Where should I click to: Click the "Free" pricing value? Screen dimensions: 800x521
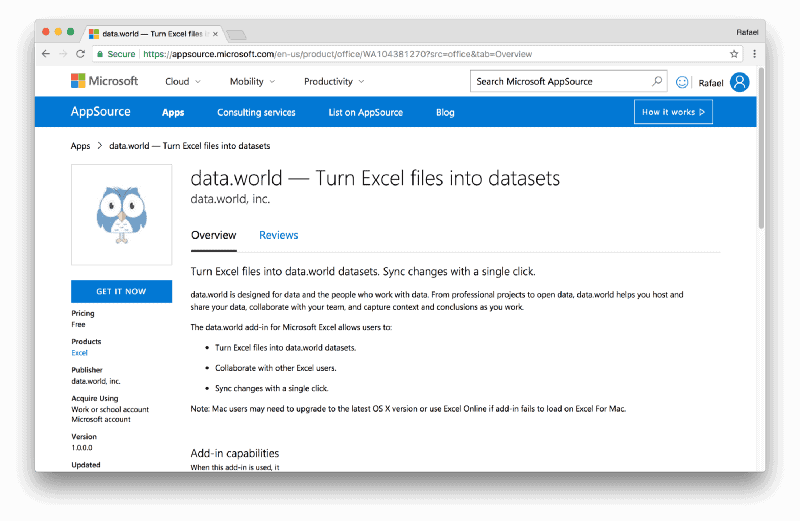[79, 325]
